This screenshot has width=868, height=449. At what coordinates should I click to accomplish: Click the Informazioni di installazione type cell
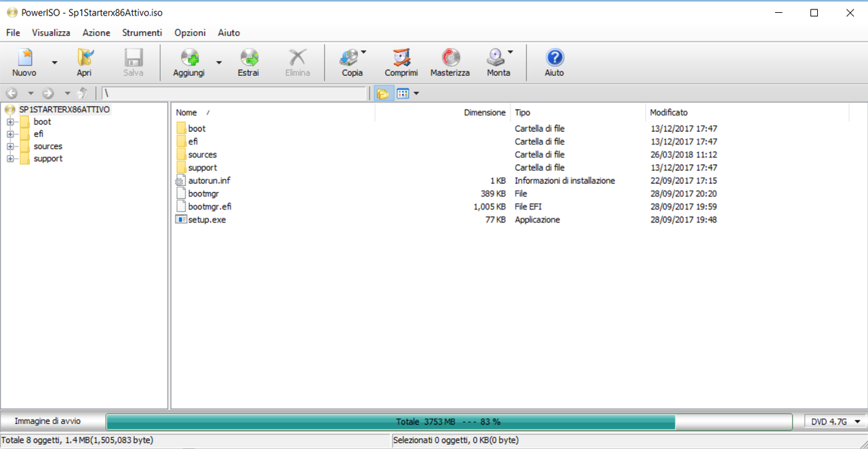click(565, 180)
